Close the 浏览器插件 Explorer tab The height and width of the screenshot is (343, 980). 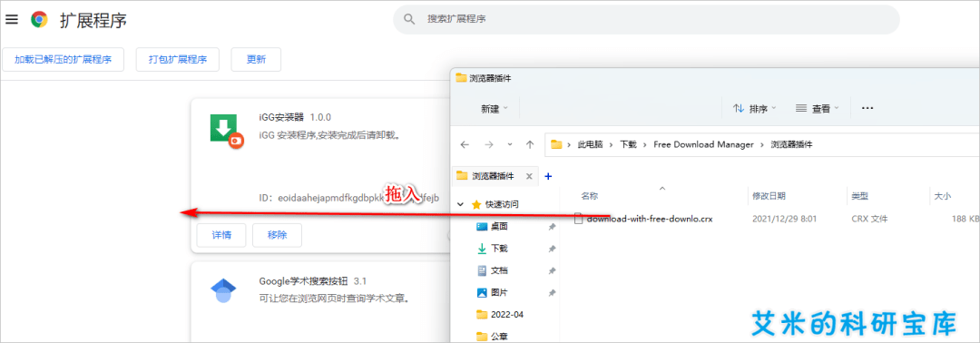530,177
